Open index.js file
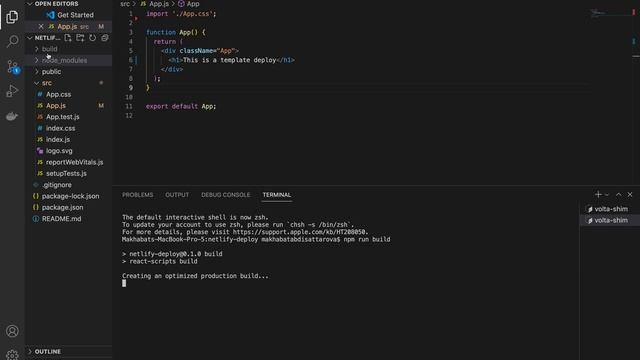Viewport: 640px width, 360px height. tap(68, 140)
